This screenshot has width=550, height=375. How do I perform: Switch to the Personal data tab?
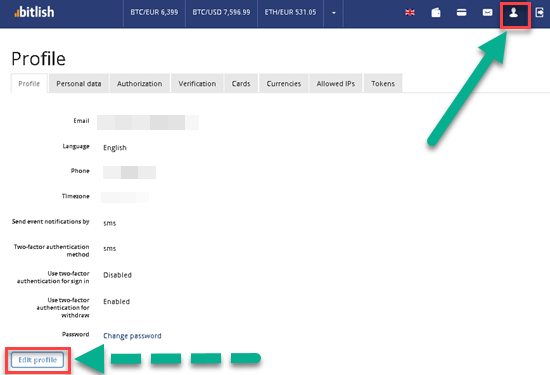[79, 83]
